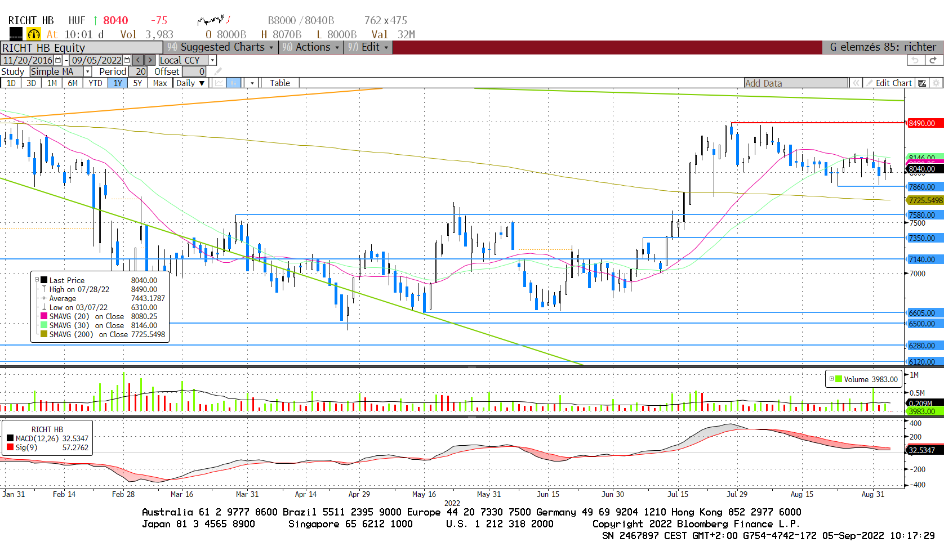This screenshot has width=944, height=560.
Task: Click the end date 09/05/2022 field
Action: point(96,60)
